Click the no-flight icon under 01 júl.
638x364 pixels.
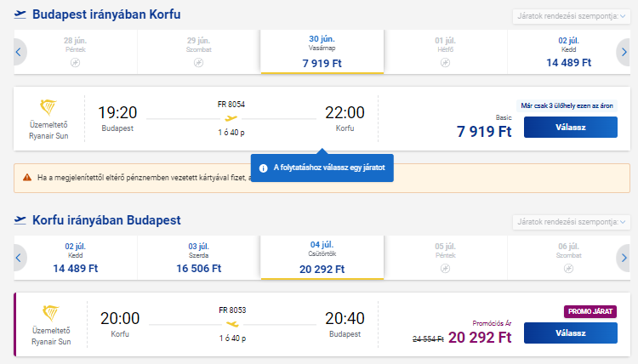pyautogui.click(x=445, y=63)
